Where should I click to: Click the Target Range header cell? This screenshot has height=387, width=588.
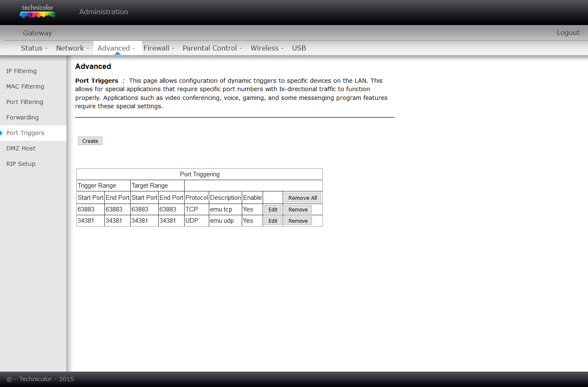click(157, 186)
